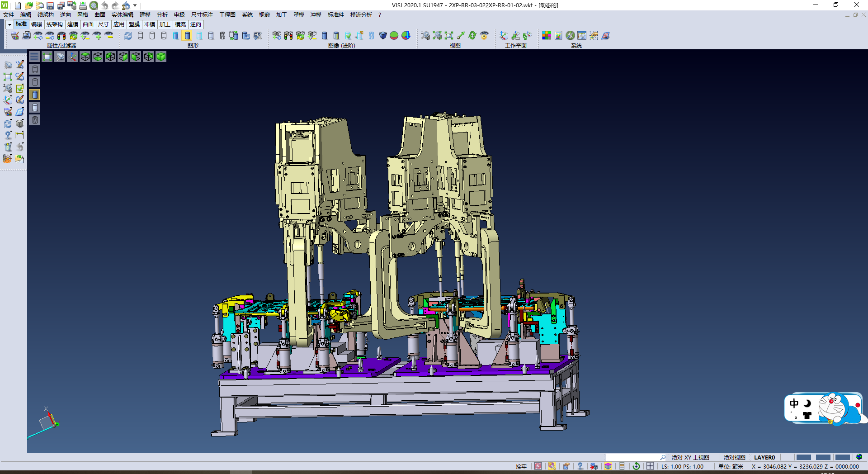Click the LAYER0 label in status bar

click(x=764, y=457)
